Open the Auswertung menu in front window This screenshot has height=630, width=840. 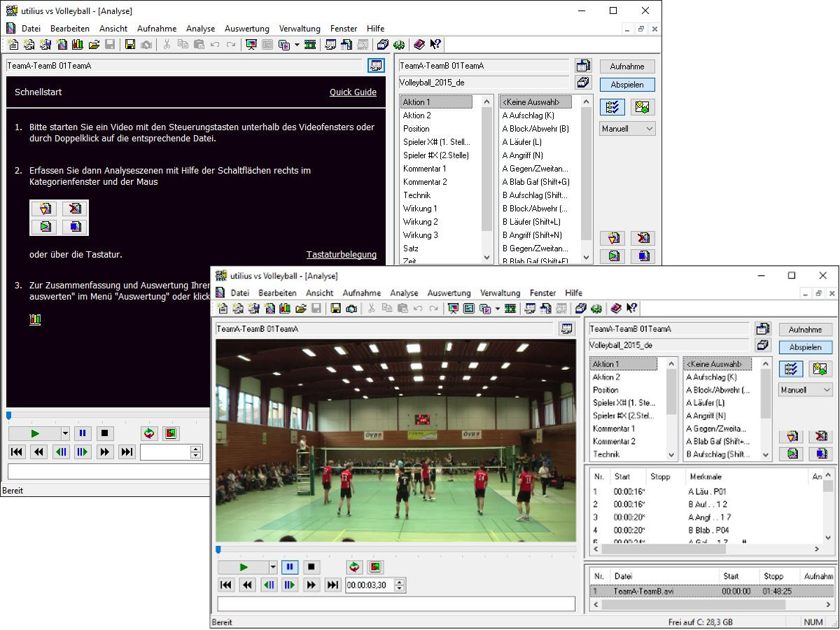tap(449, 293)
